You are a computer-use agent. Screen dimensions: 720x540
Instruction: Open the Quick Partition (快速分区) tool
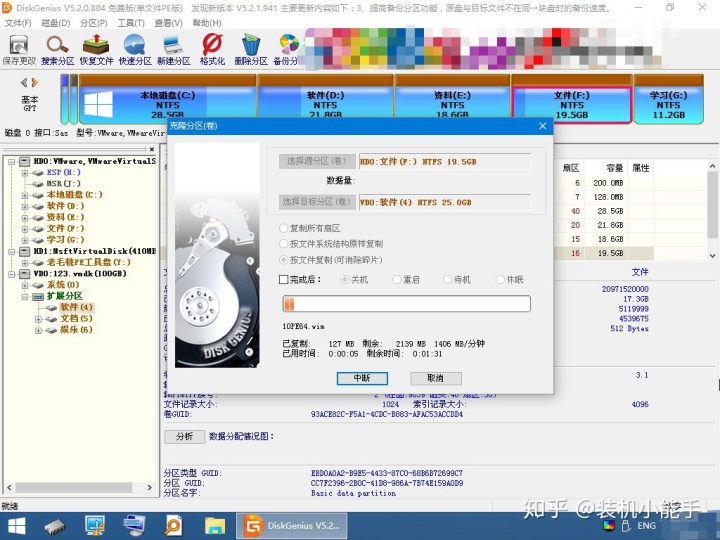(135, 49)
